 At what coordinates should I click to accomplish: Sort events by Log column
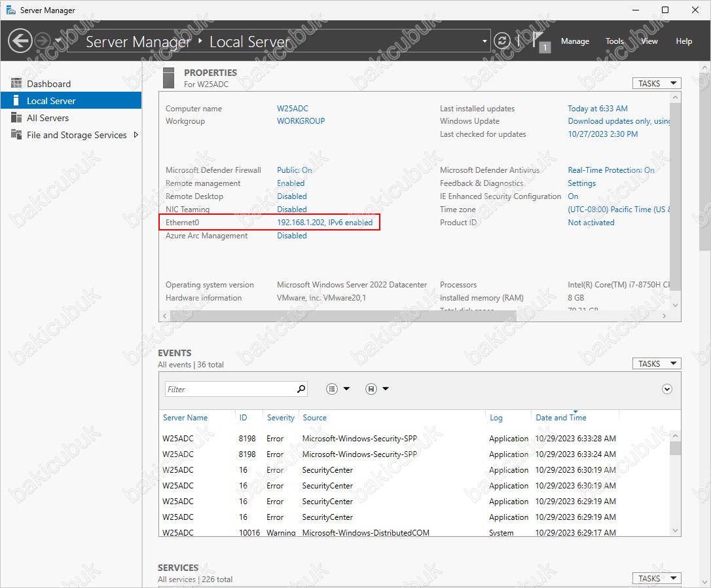(496, 418)
